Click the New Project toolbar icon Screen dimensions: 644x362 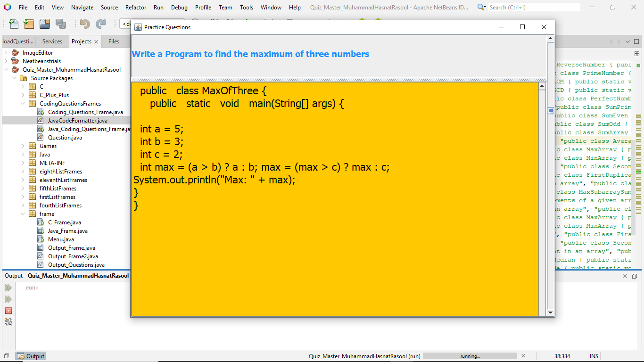[29, 24]
